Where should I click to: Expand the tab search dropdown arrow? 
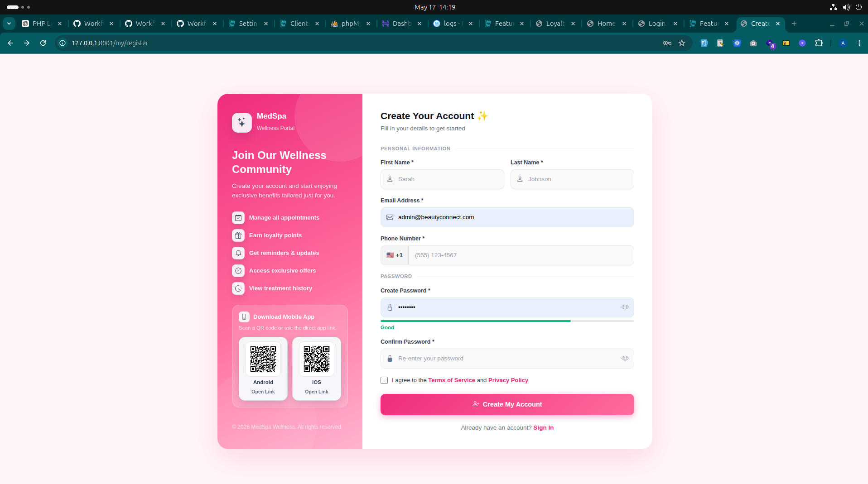(9, 24)
